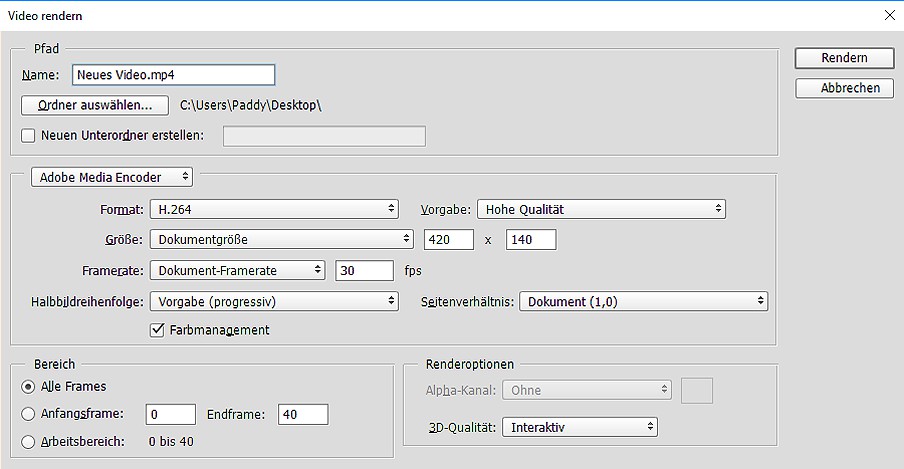Click the Name field 'Neues Video.mp4'

click(173, 75)
